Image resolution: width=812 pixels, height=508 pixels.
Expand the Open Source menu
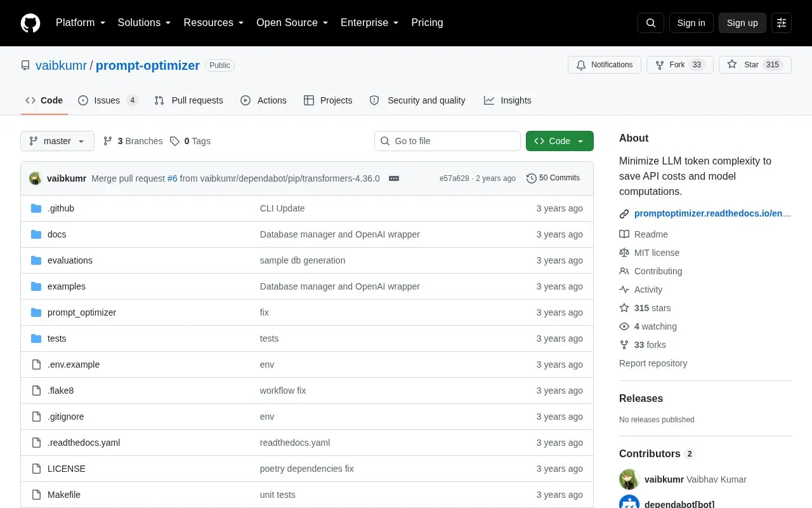(x=292, y=23)
